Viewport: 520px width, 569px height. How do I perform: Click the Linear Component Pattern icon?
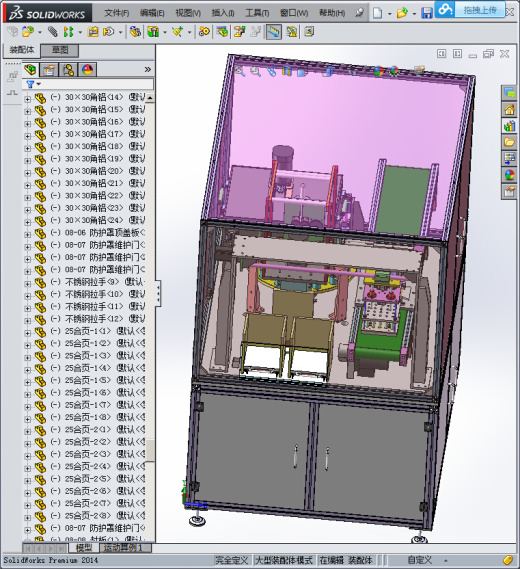click(68, 32)
